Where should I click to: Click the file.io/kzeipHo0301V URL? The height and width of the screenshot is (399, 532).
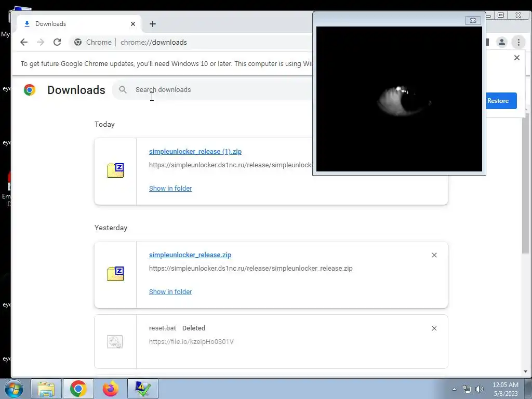pyautogui.click(x=191, y=342)
